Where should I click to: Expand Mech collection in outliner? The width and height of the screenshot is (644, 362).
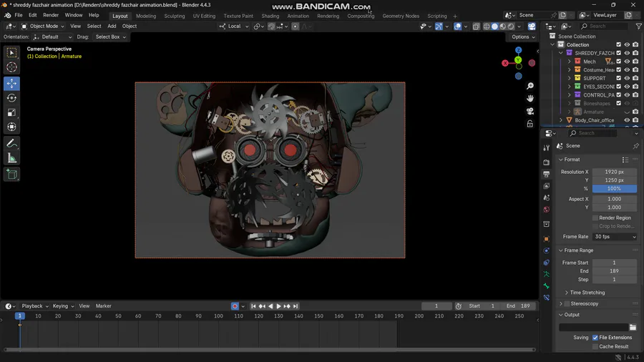(x=570, y=62)
